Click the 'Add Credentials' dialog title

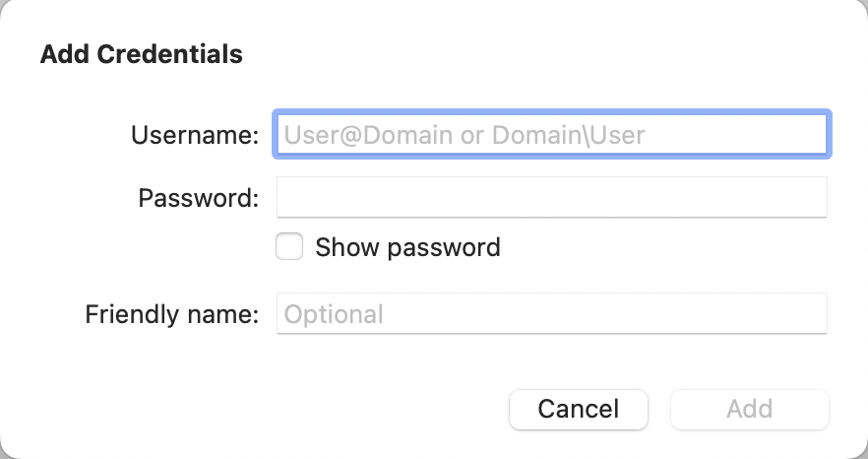[x=141, y=54]
